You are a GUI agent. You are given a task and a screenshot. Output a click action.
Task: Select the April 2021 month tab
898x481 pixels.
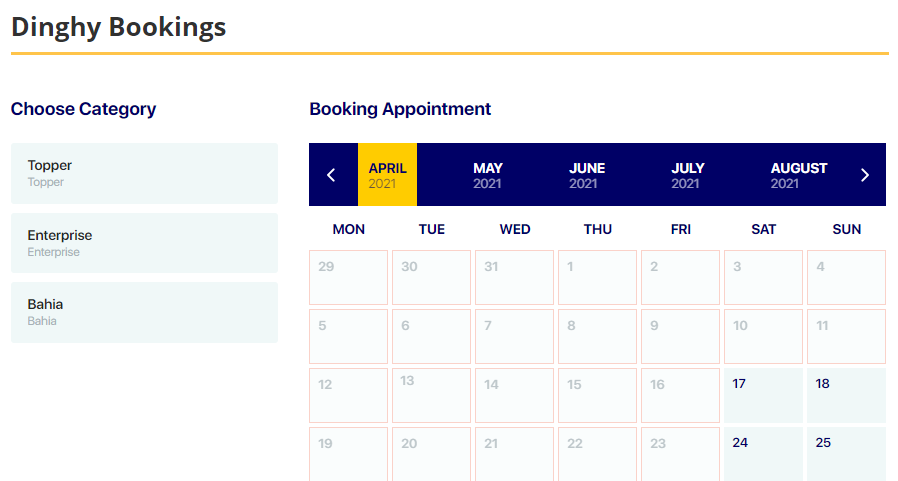click(x=387, y=175)
